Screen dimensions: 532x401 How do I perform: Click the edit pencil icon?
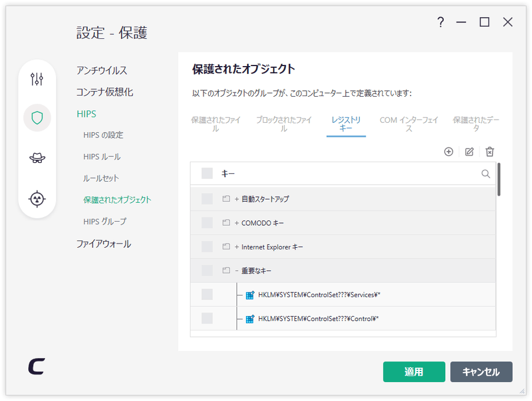[469, 152]
